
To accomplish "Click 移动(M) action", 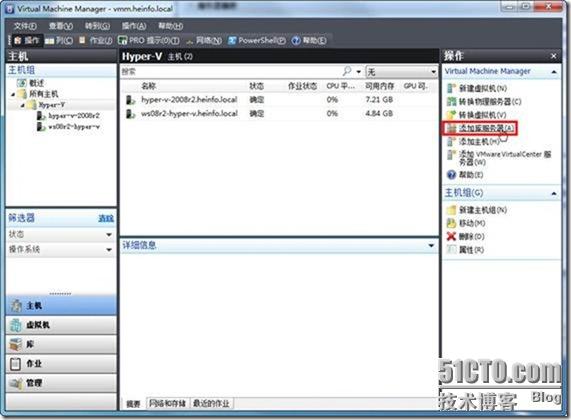I will (466, 223).
